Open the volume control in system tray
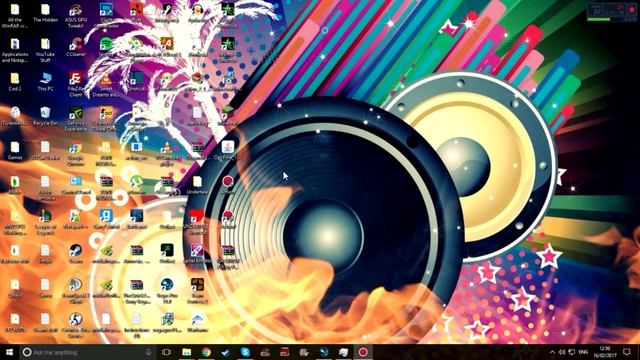 click(562, 352)
